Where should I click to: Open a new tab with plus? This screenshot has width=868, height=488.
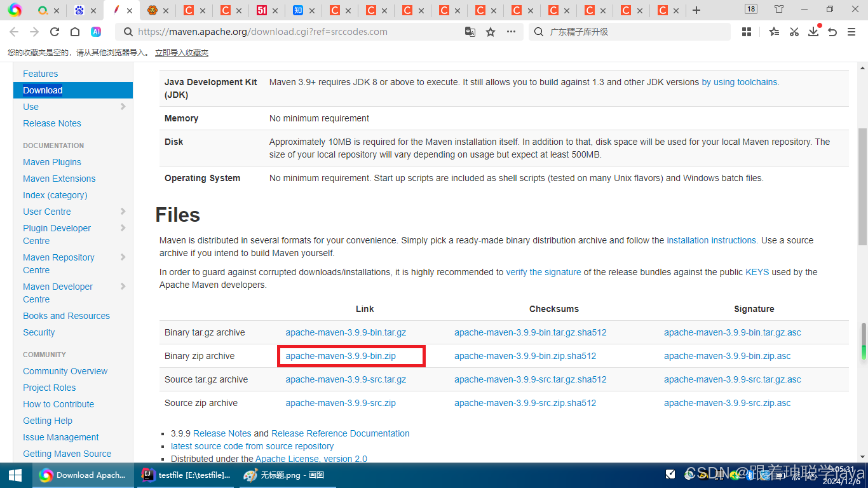coord(696,10)
